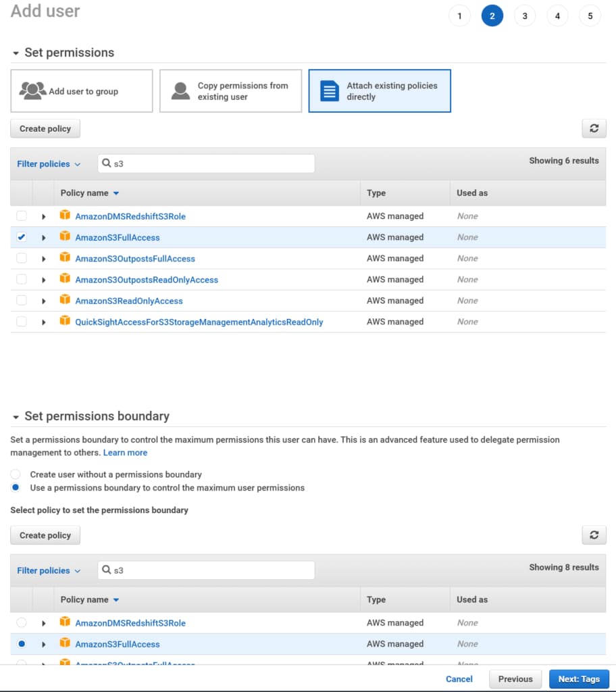The image size is (616, 692).
Task: Open the Learn more link
Action: pyautogui.click(x=126, y=452)
